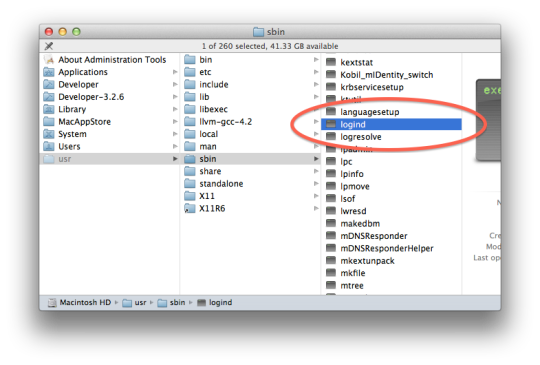The image size is (540, 365).
Task: Click the pencil icon in status bar
Action: click(49, 46)
